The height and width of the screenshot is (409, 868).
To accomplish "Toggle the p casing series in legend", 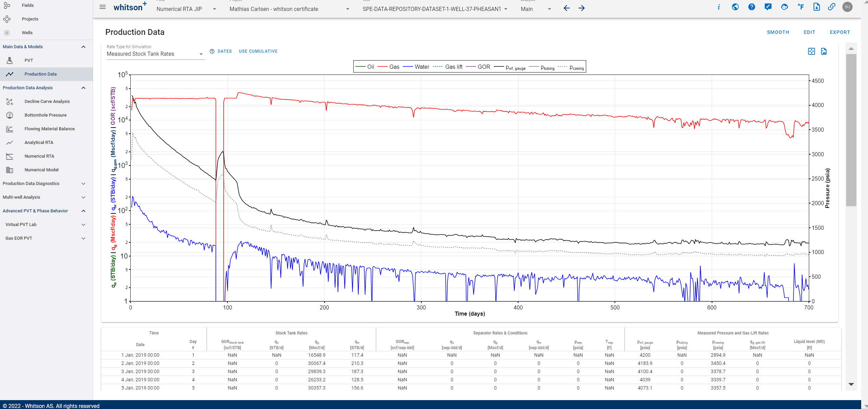I will pos(571,67).
